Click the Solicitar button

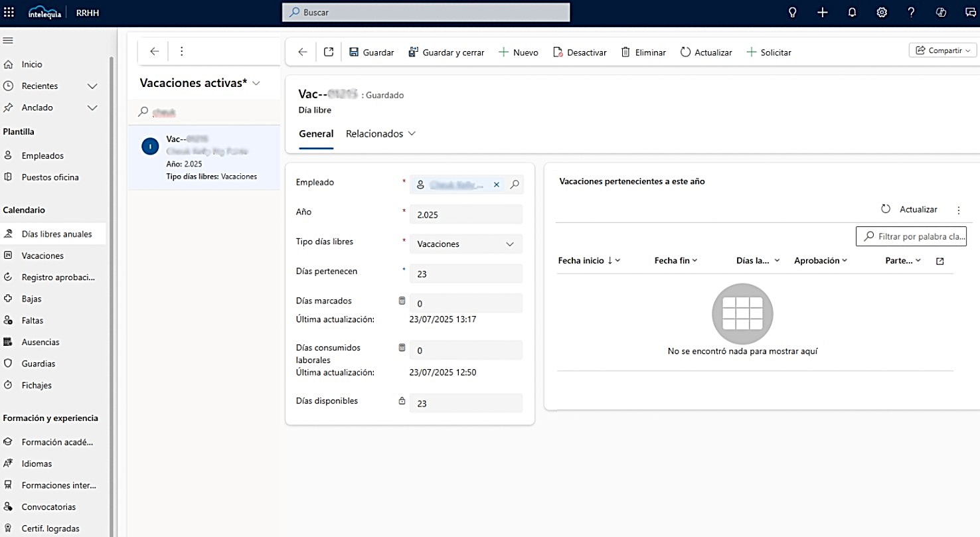click(x=769, y=52)
